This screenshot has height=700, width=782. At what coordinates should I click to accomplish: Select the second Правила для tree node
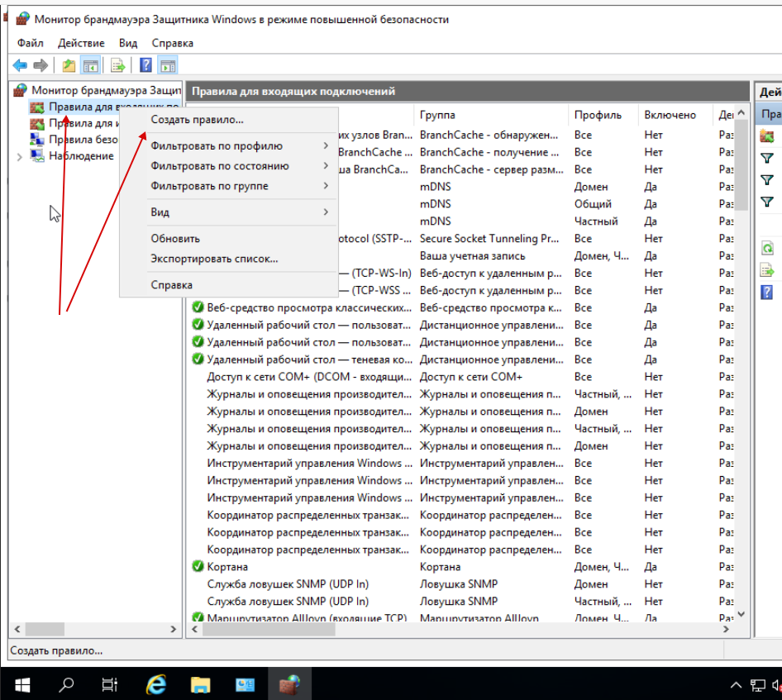[x=83, y=123]
